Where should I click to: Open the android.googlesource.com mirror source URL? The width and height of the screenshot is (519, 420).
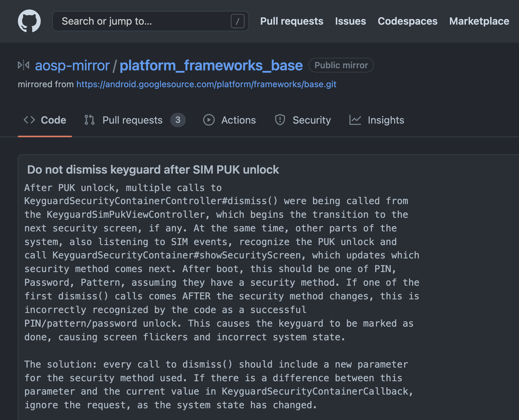point(206,84)
